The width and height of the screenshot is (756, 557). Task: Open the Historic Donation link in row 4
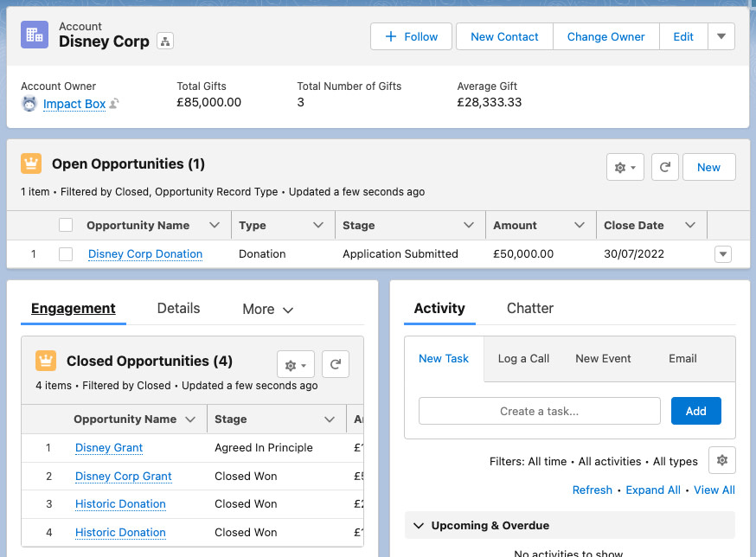tap(120, 533)
